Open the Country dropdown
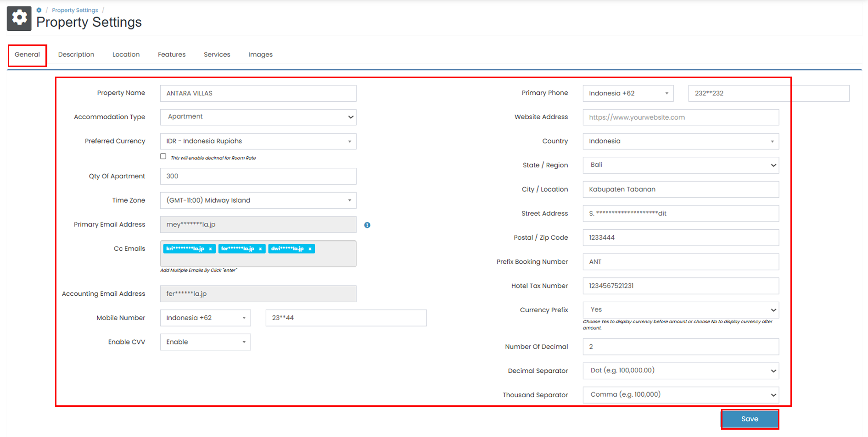The height and width of the screenshot is (437, 868). point(681,141)
